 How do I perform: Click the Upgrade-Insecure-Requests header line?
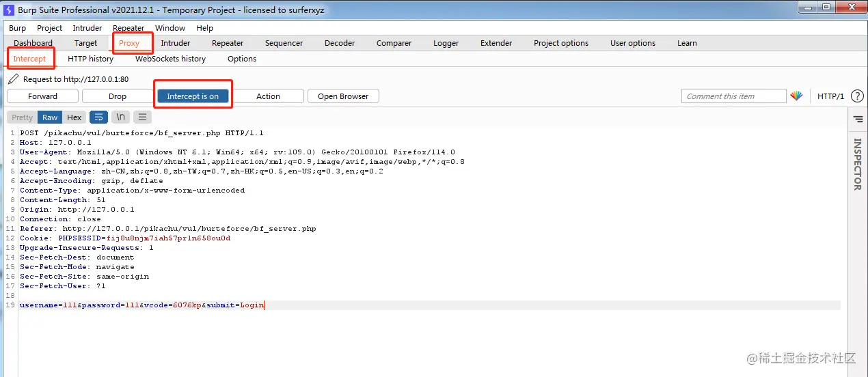tap(86, 248)
